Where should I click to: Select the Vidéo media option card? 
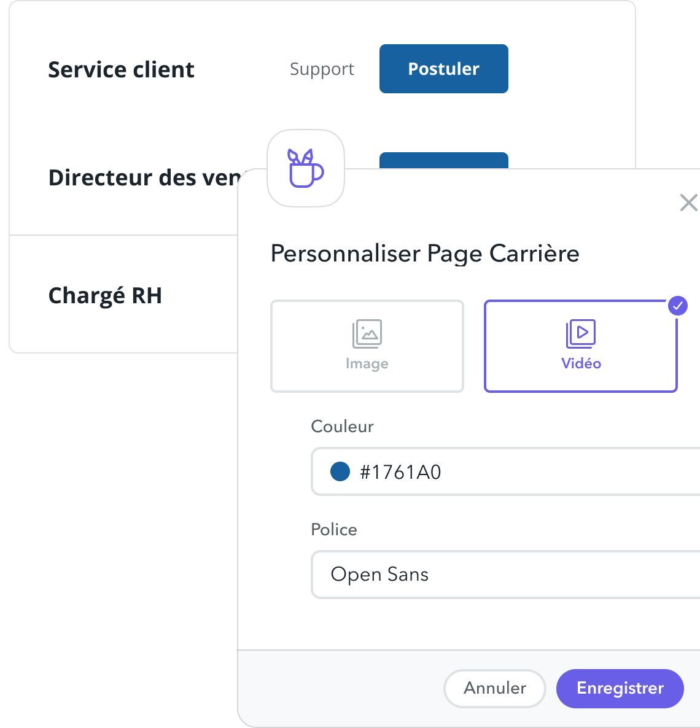(x=581, y=346)
